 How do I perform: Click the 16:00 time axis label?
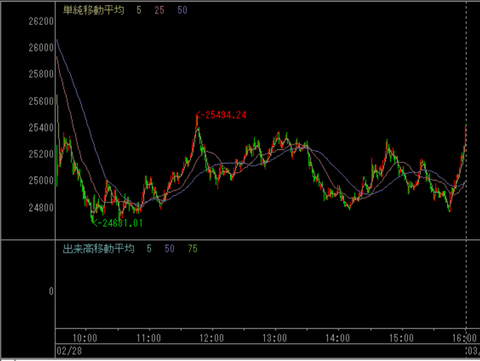tap(464, 338)
